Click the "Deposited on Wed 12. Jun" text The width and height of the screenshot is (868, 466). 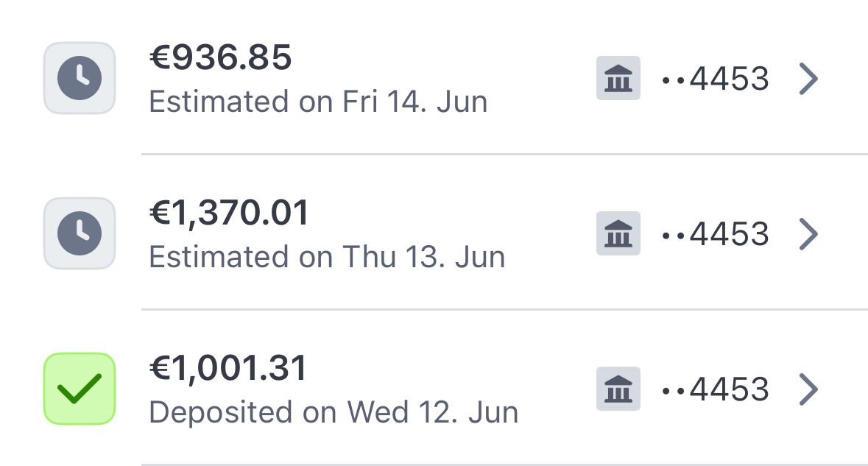pyautogui.click(x=334, y=412)
